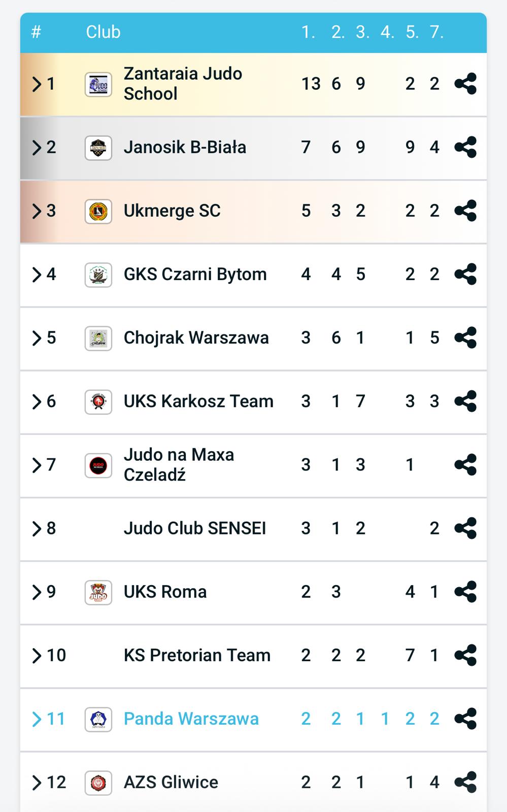Click the Panda Warszawa share icon

(x=465, y=719)
